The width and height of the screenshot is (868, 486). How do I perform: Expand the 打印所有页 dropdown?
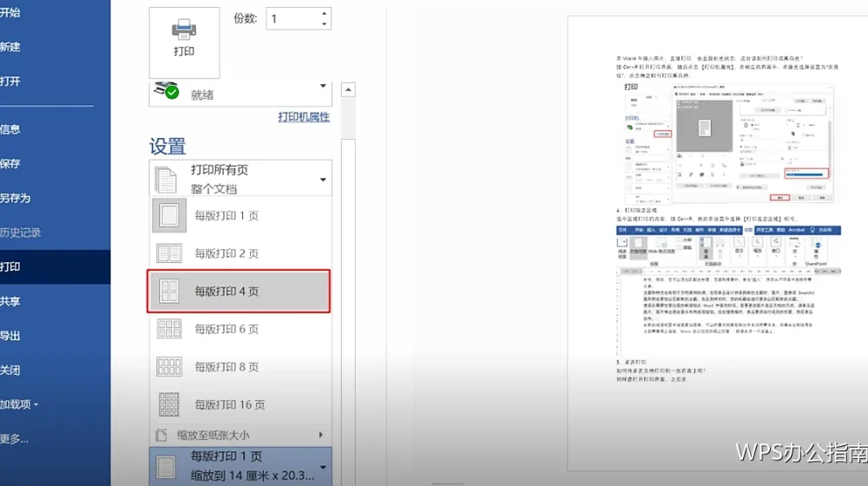pyautogui.click(x=240, y=178)
